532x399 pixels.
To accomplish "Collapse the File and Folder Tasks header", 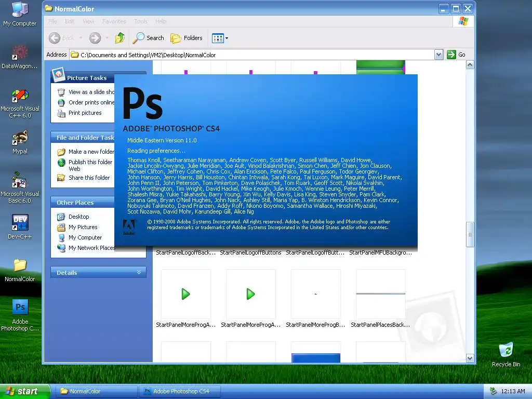I will coord(83,137).
